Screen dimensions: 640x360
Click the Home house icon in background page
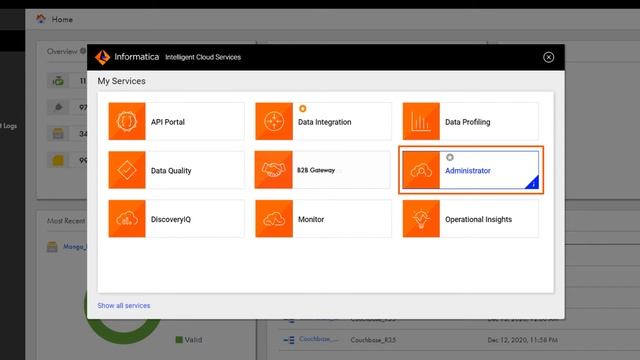pos(41,19)
